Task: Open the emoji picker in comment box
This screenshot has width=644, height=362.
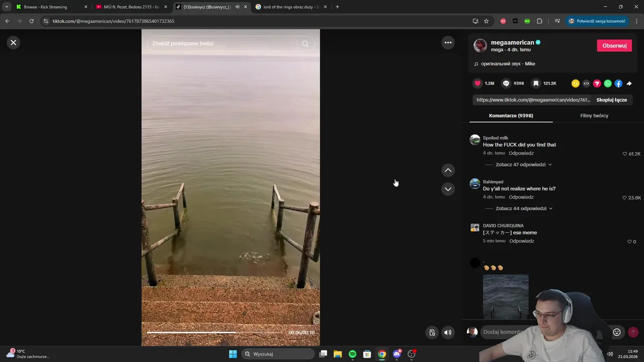Action: pyautogui.click(x=617, y=332)
